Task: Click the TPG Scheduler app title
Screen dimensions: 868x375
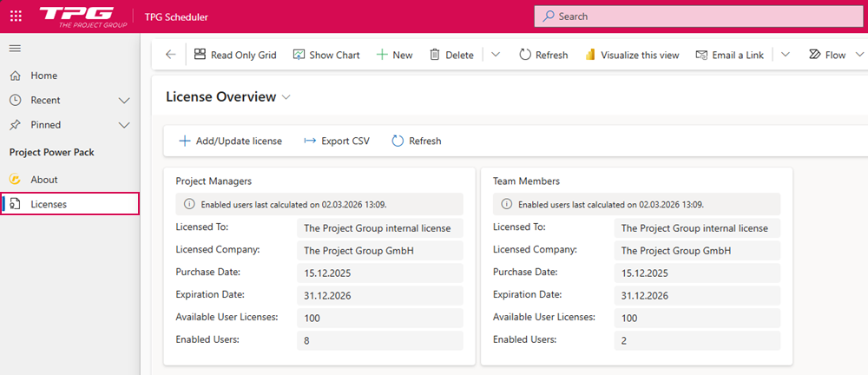Action: (x=176, y=17)
